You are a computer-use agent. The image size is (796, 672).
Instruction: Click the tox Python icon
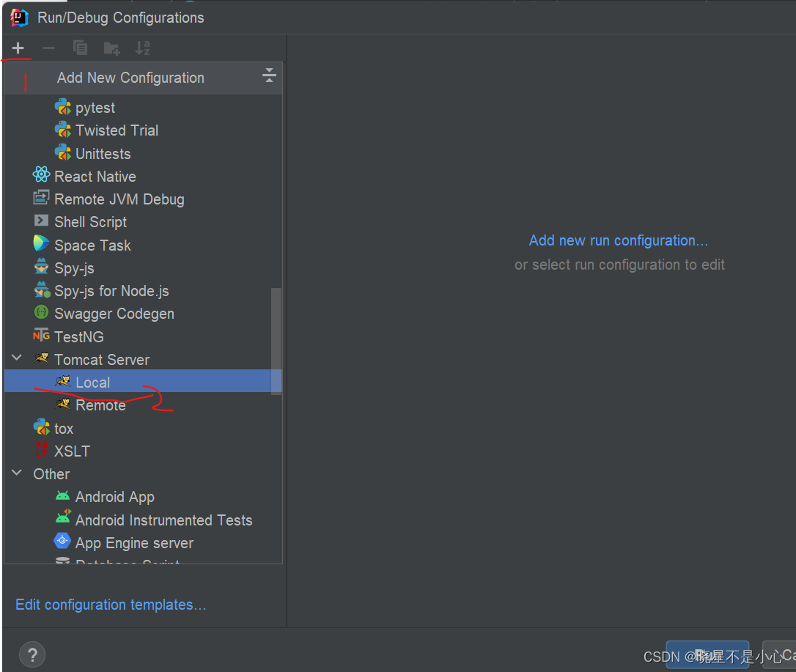tap(42, 427)
